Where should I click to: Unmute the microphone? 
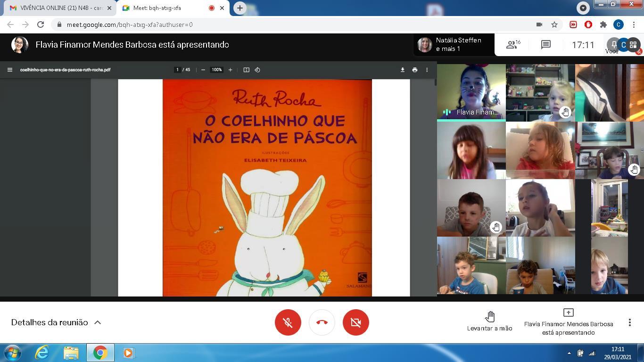(x=288, y=322)
